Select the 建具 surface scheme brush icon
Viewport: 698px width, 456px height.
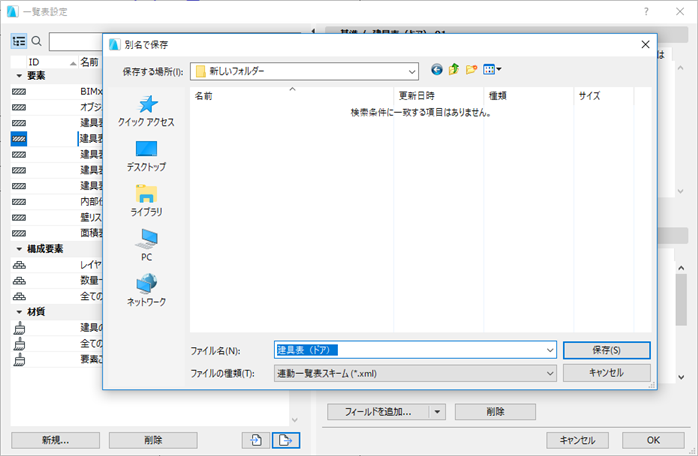pos(19,328)
